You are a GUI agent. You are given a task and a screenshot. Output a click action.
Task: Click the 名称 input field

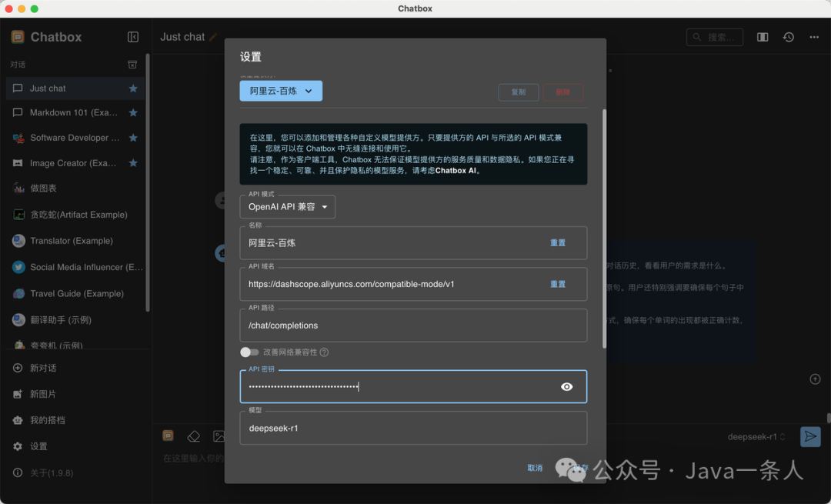tap(413, 243)
